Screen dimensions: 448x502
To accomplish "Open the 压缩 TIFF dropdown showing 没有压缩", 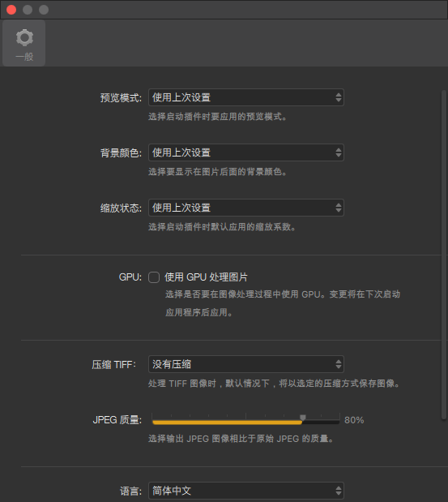I will coord(246,364).
